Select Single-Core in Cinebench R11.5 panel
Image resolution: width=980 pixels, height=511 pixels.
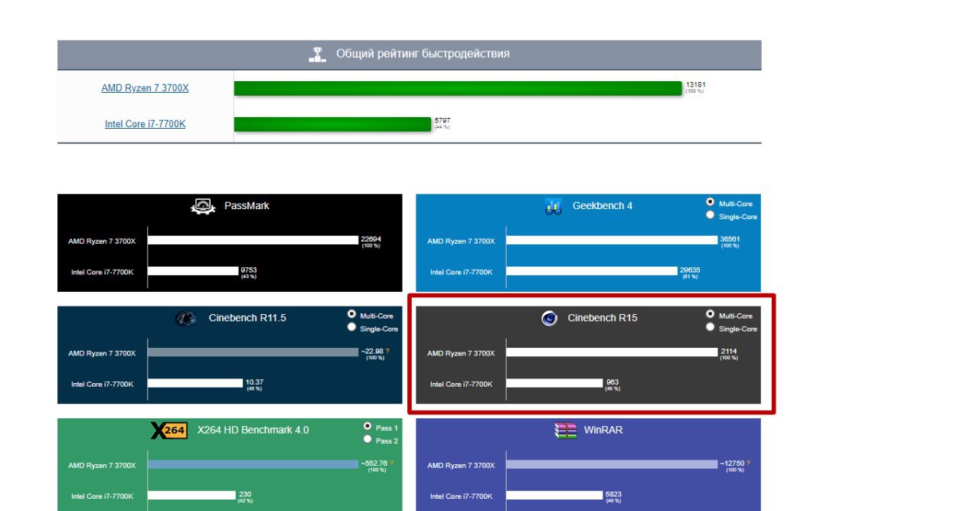[351, 327]
